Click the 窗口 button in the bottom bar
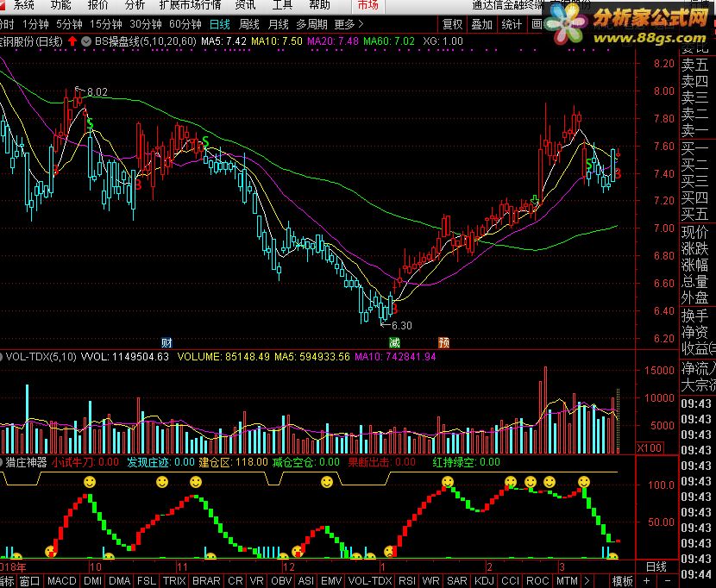716x588 pixels. (29, 581)
